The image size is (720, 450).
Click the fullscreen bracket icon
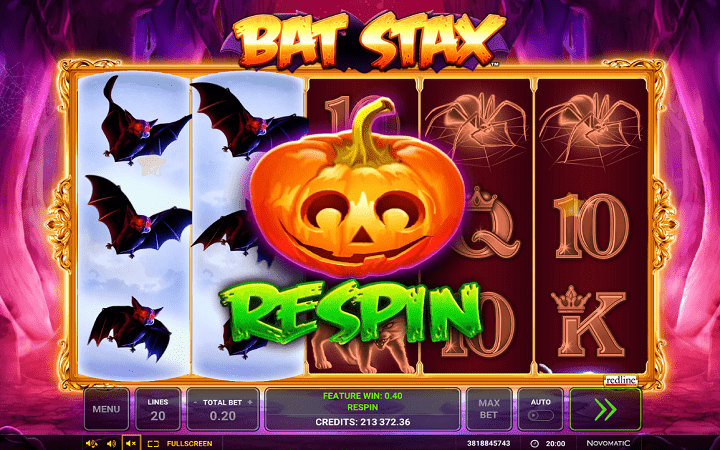click(153, 444)
